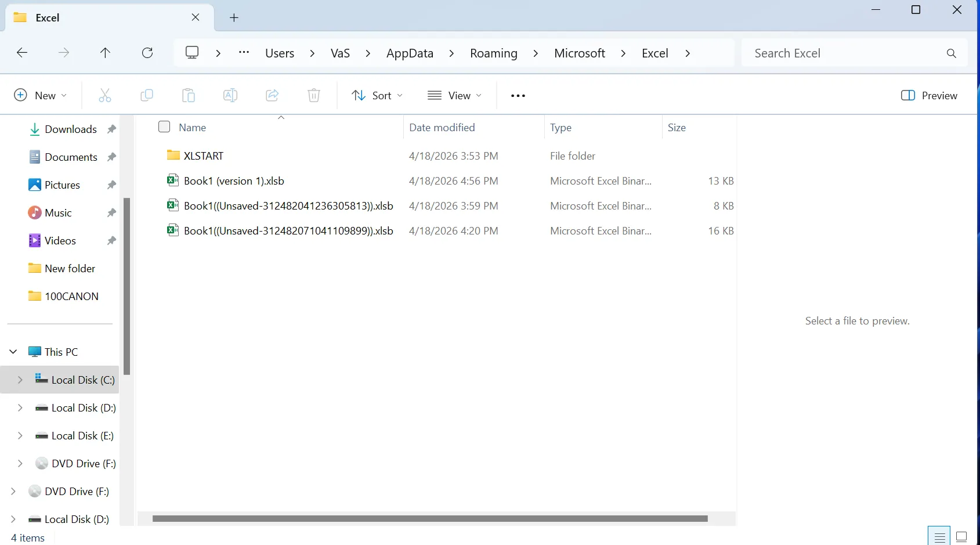980x545 pixels.
Task: Click pin icon next to Pictures
Action: pos(111,185)
